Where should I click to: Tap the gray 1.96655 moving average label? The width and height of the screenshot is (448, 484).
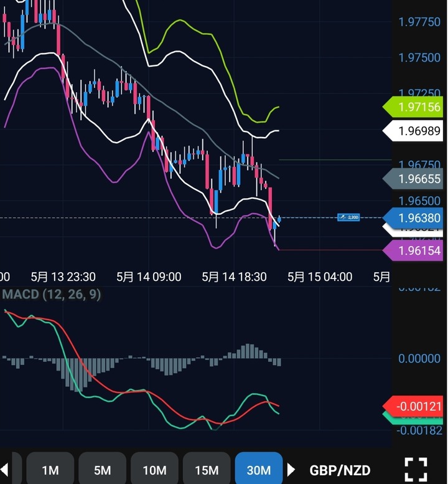[x=413, y=179]
